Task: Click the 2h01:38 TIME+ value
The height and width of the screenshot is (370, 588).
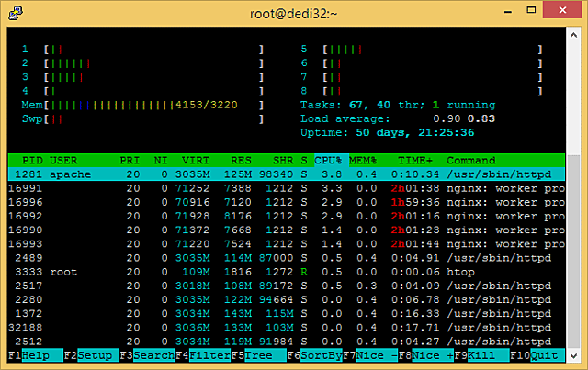Action: 415,188
